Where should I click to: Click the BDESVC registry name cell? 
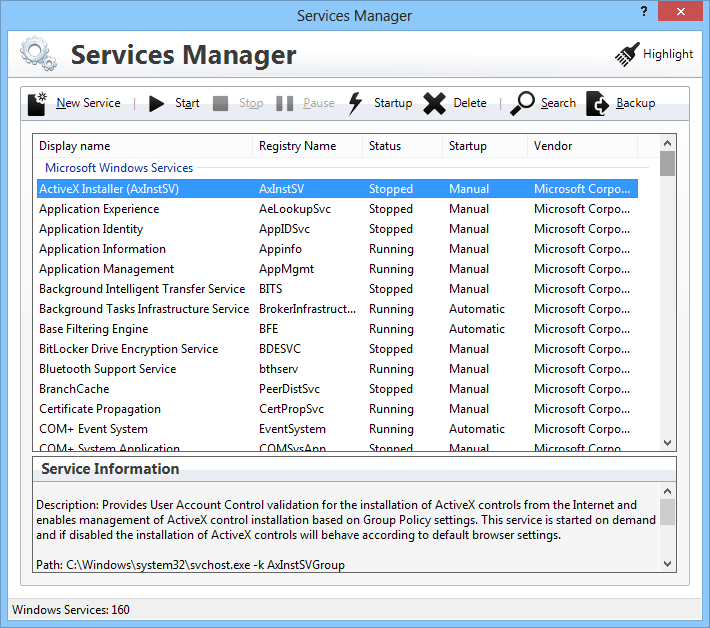pos(280,349)
